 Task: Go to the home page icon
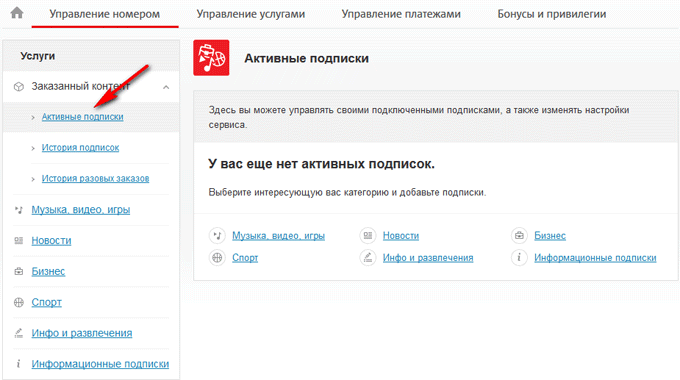pyautogui.click(x=17, y=13)
